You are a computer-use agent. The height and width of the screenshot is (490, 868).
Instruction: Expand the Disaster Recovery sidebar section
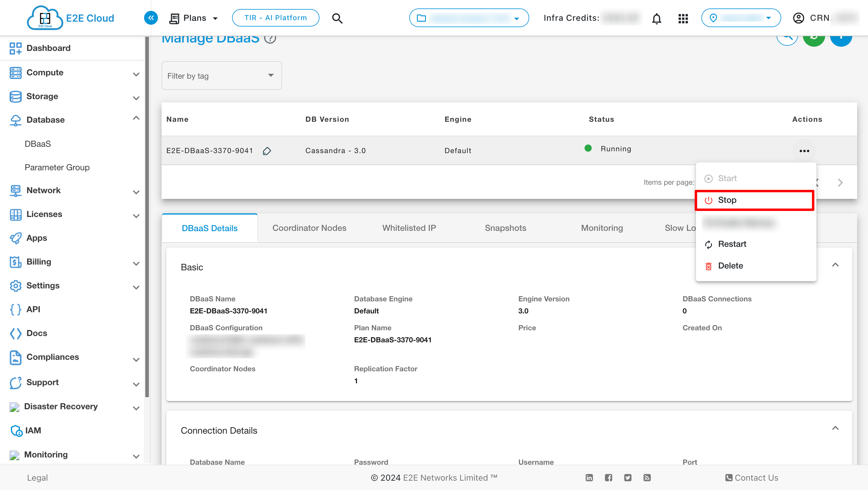[136, 408]
